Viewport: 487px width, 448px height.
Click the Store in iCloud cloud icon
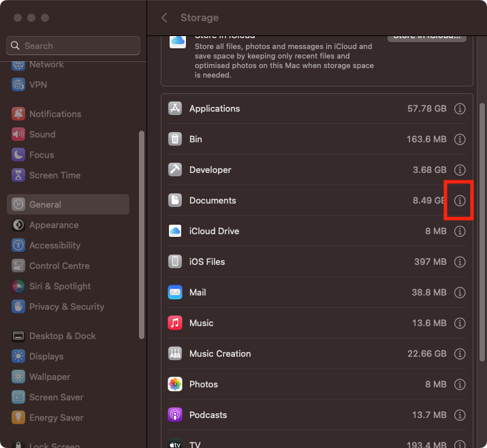coord(178,42)
